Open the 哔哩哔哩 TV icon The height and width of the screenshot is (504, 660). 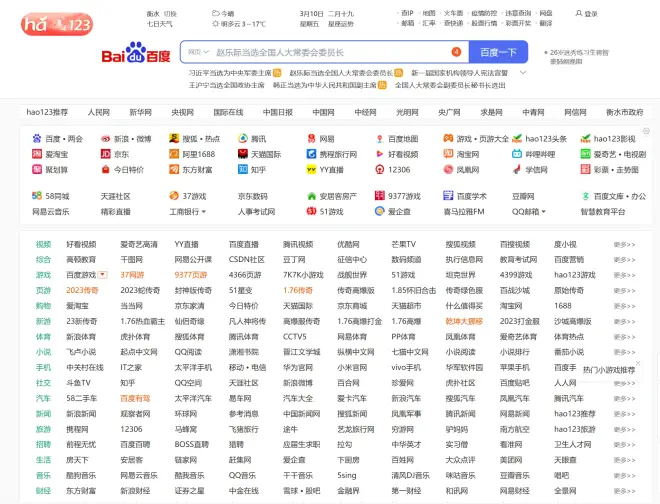pos(517,154)
